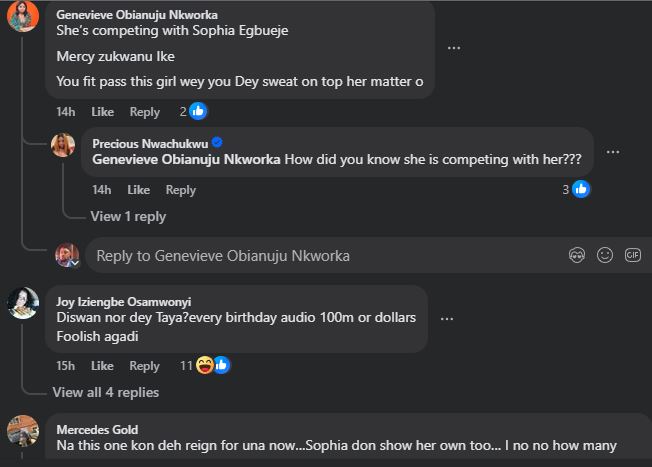Reply to Joy Iziengbe Osamwonyi's comment
The height and width of the screenshot is (467, 652).
[x=144, y=366]
